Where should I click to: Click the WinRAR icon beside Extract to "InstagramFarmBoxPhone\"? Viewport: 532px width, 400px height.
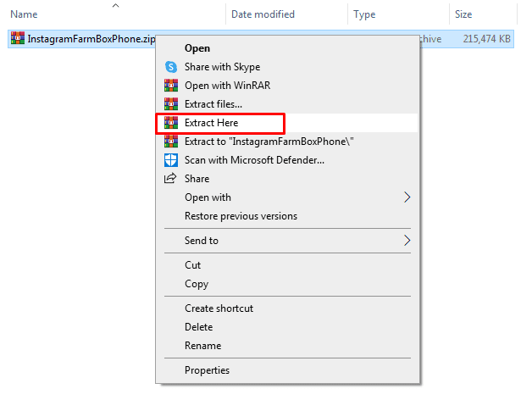click(170, 142)
